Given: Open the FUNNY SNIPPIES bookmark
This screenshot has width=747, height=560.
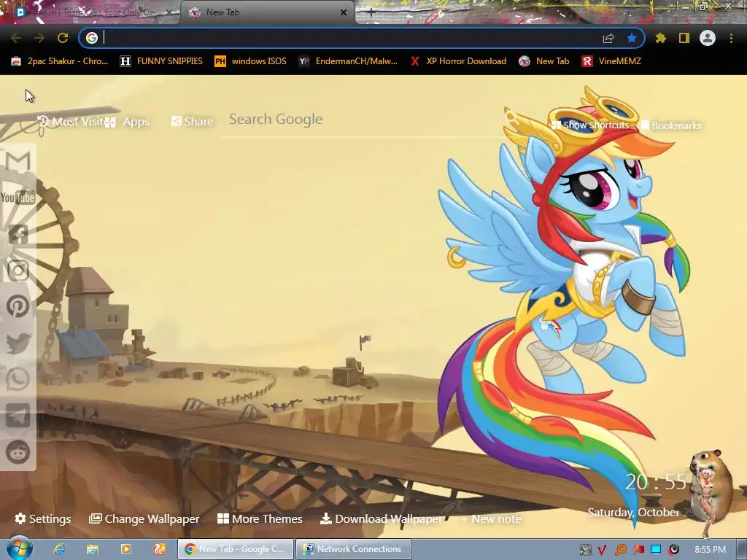Looking at the screenshot, I should (161, 61).
